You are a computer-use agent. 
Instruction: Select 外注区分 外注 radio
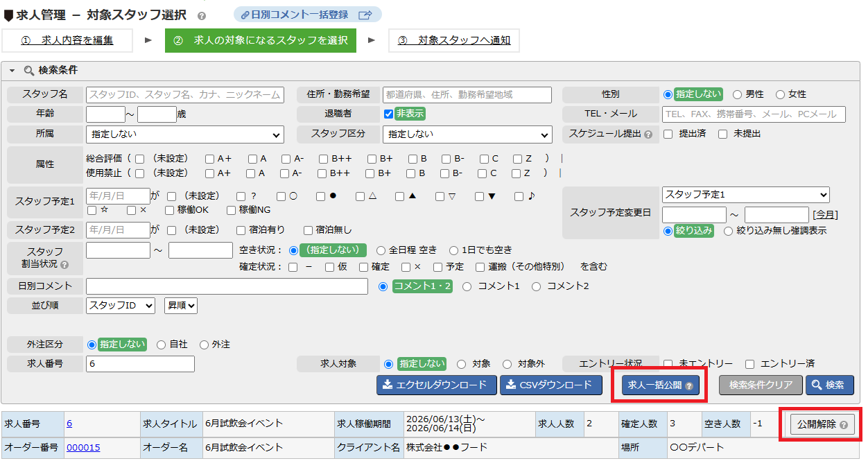pyautogui.click(x=204, y=345)
